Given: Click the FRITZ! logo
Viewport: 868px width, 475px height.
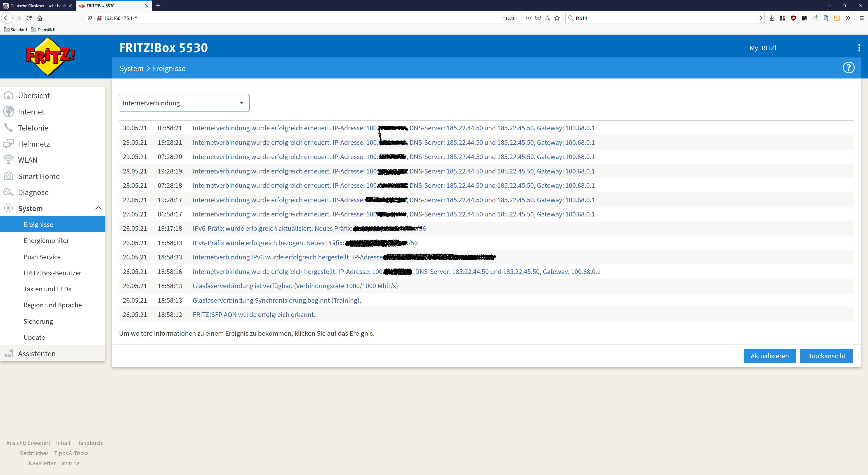Looking at the screenshot, I should [x=50, y=56].
